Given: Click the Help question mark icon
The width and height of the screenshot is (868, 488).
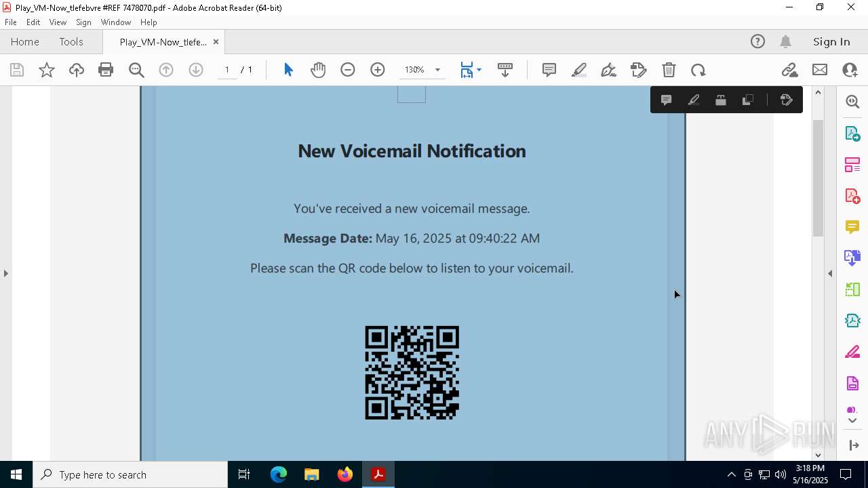Looking at the screenshot, I should click(757, 42).
